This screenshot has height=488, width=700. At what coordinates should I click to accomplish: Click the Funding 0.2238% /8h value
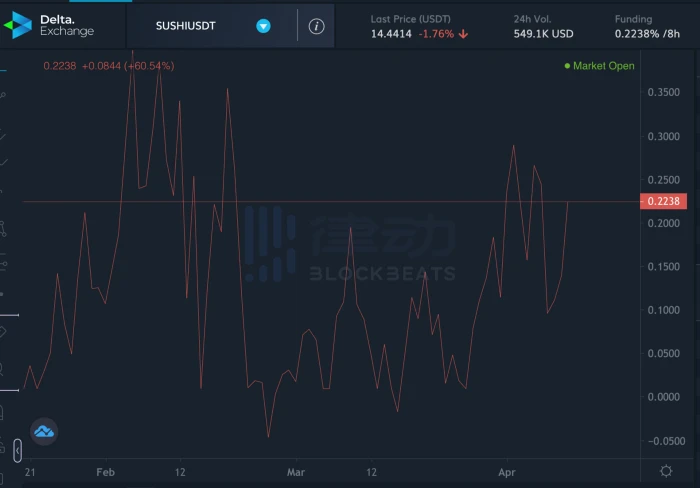click(647, 34)
